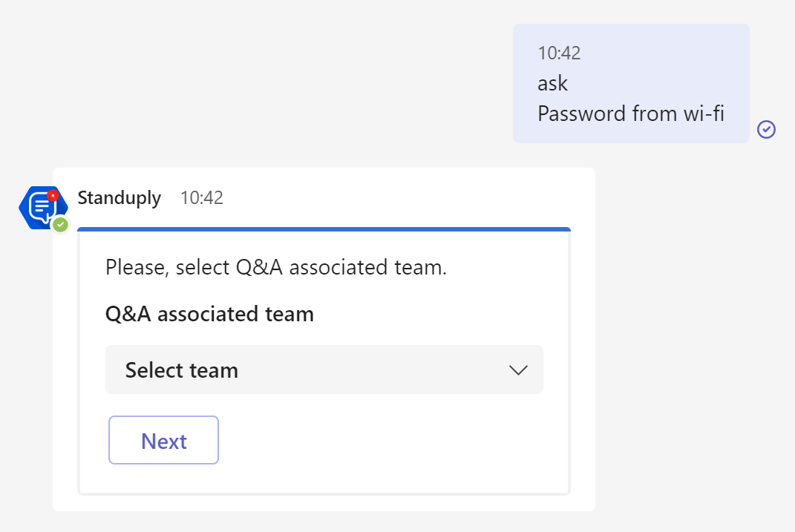
Task: Click the chevron arrow in Select team
Action: pos(518,370)
